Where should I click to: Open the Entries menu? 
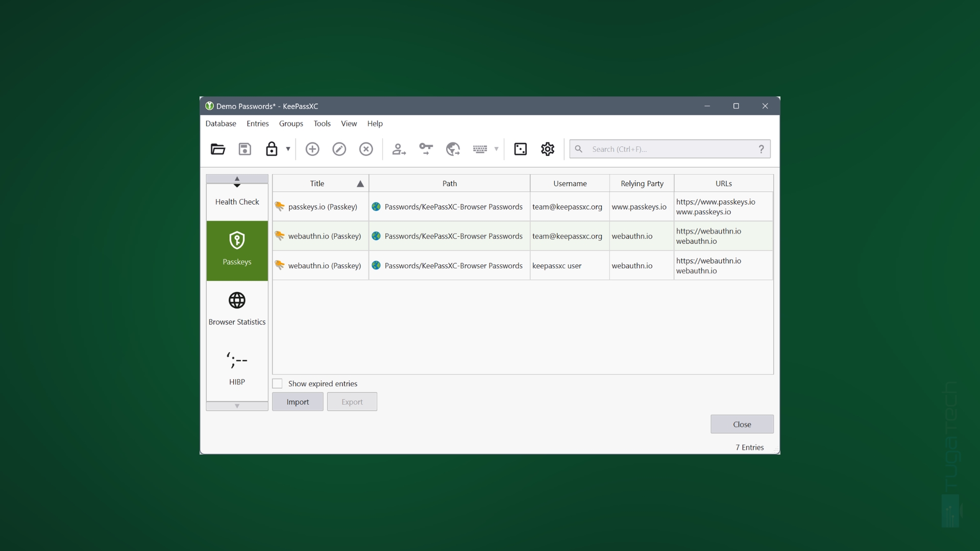pyautogui.click(x=257, y=123)
